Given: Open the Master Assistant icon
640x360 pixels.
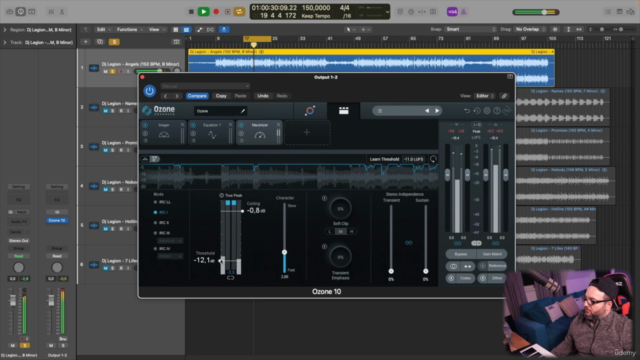Looking at the screenshot, I should pos(310,111).
